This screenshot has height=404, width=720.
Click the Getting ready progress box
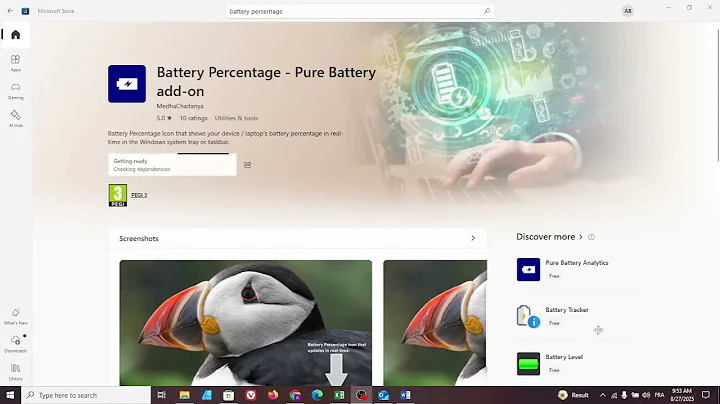point(172,165)
